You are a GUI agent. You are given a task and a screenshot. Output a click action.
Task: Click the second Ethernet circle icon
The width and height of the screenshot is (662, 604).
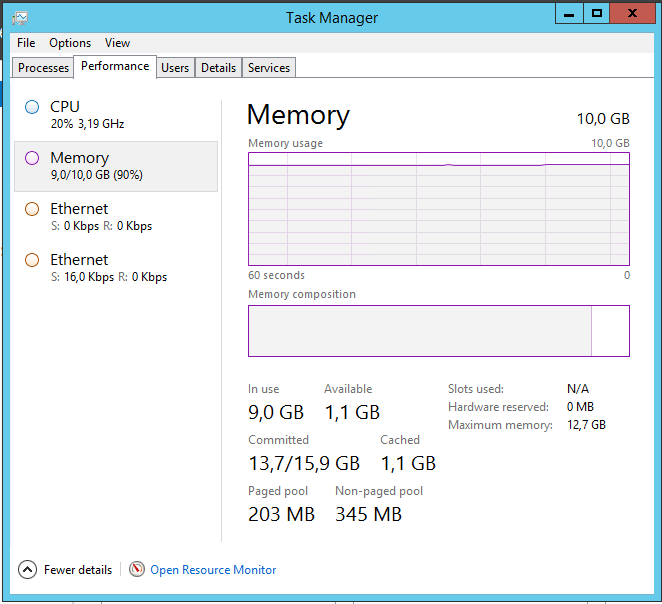pos(32,260)
